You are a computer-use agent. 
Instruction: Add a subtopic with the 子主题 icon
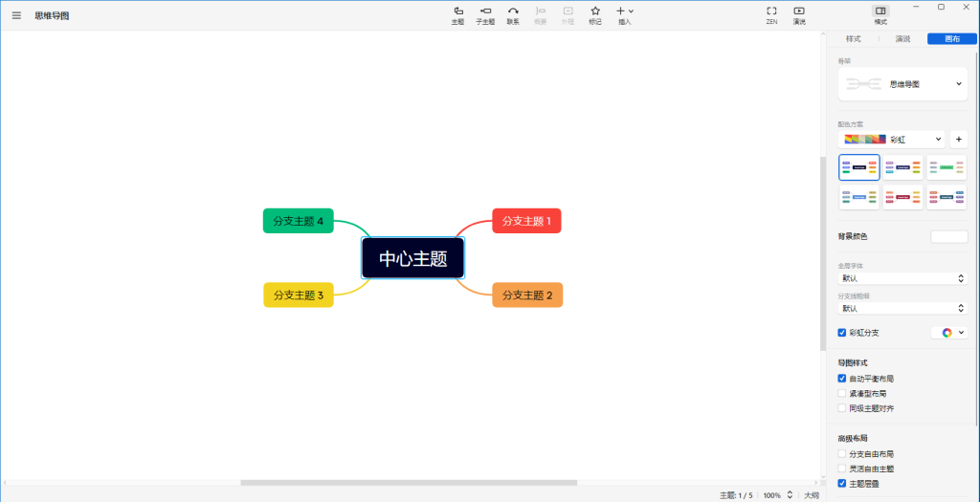(x=485, y=14)
